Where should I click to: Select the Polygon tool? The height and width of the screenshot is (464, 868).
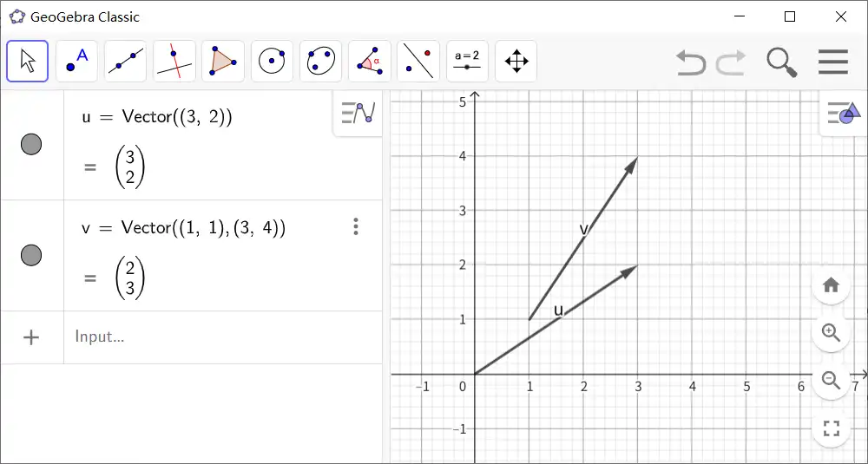click(x=222, y=62)
